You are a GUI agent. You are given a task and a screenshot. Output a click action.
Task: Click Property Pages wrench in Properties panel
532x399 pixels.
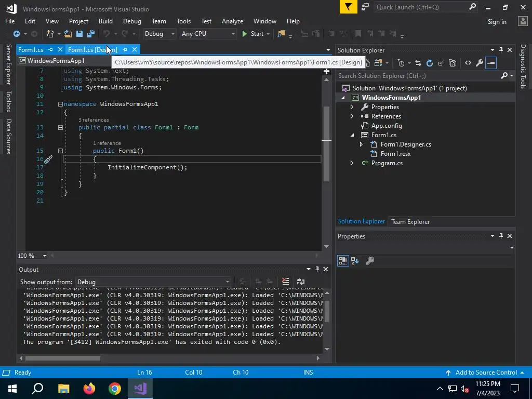point(369,261)
